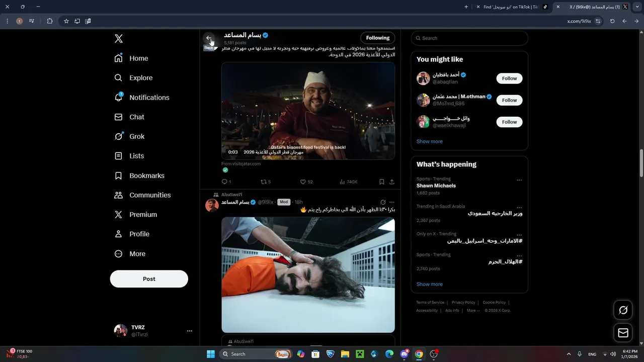Open the X logo home link
This screenshot has width=644, height=362.
(119, 39)
